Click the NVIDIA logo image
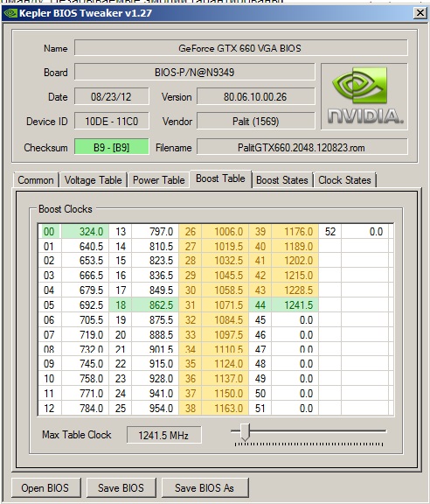The image size is (430, 504). pos(364,96)
